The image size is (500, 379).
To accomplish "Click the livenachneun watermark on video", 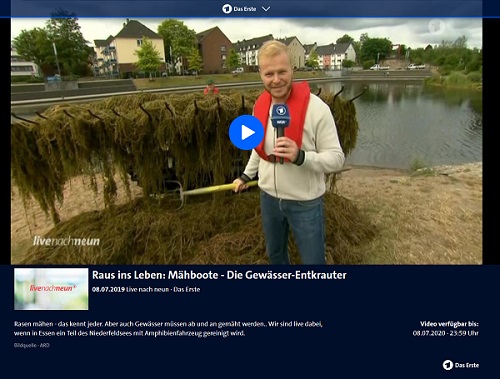I will (66, 241).
